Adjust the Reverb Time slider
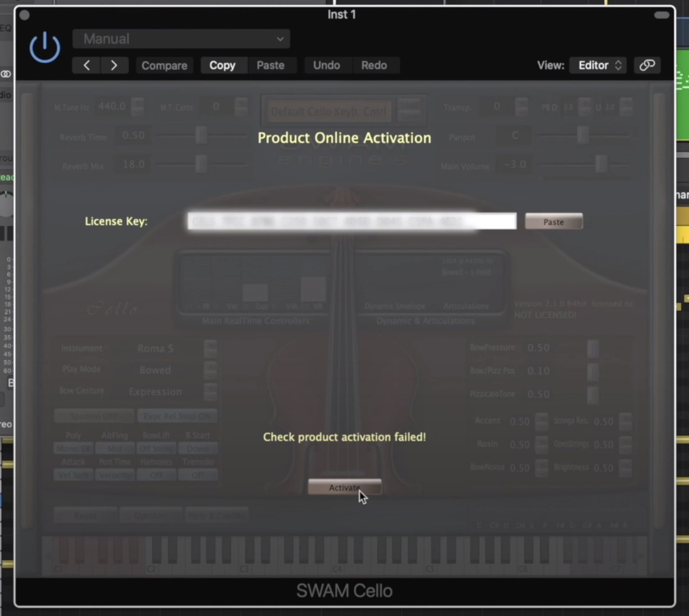 coord(201,135)
